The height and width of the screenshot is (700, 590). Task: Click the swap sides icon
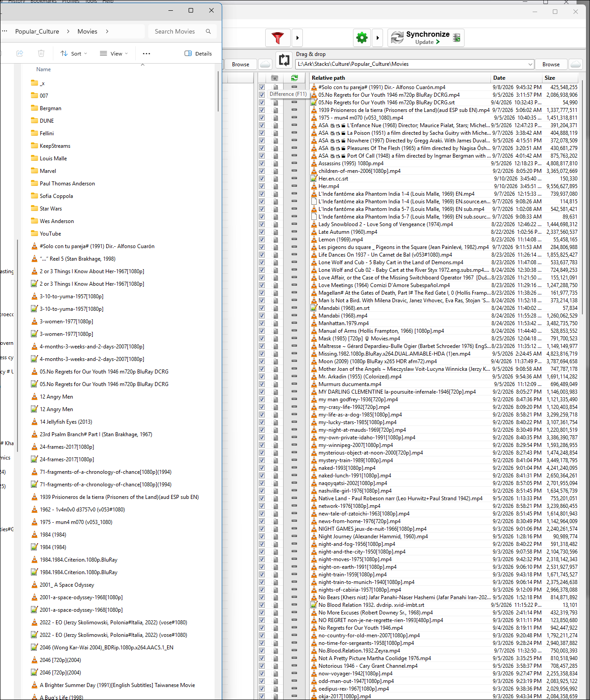[284, 60]
